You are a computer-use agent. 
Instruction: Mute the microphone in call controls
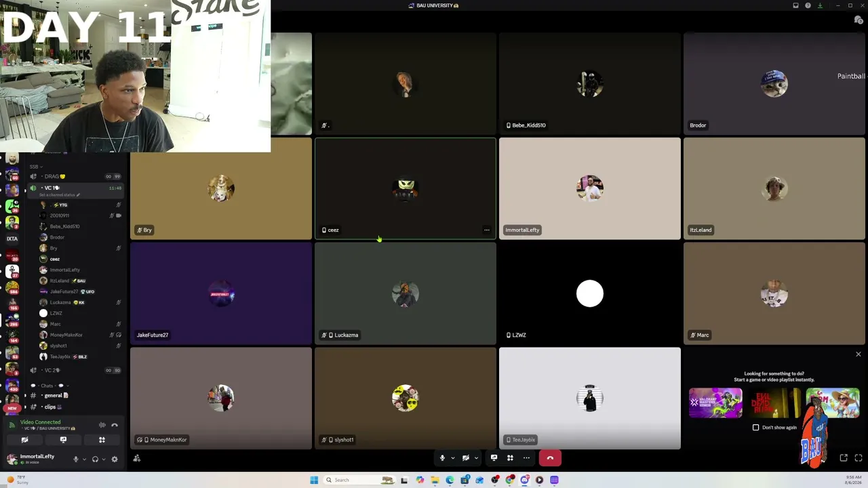[x=442, y=458]
